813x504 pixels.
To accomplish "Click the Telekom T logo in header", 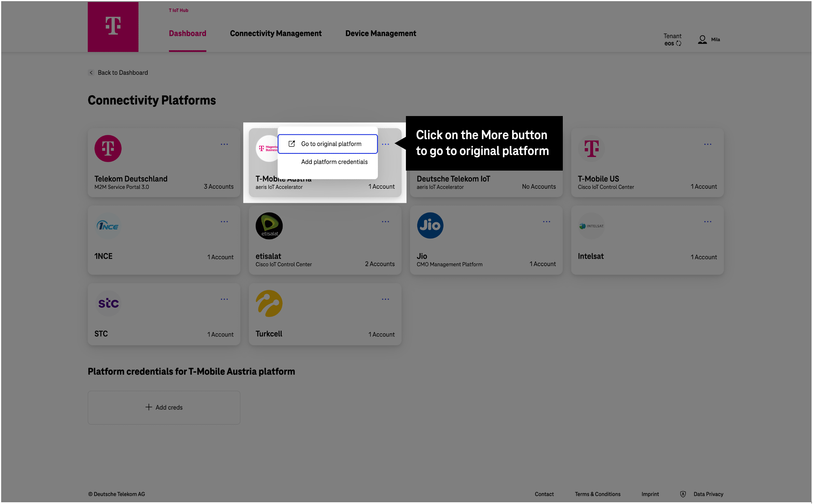I will point(113,26).
